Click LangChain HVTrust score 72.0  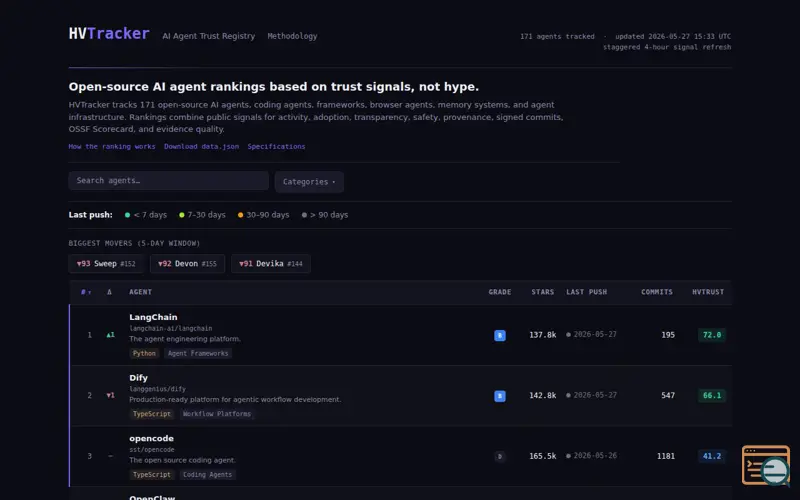tap(712, 335)
